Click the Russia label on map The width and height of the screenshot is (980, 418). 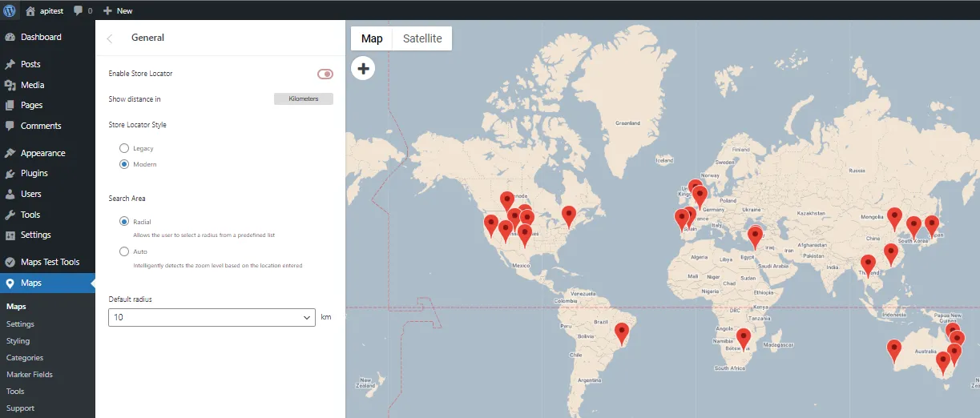(857, 171)
